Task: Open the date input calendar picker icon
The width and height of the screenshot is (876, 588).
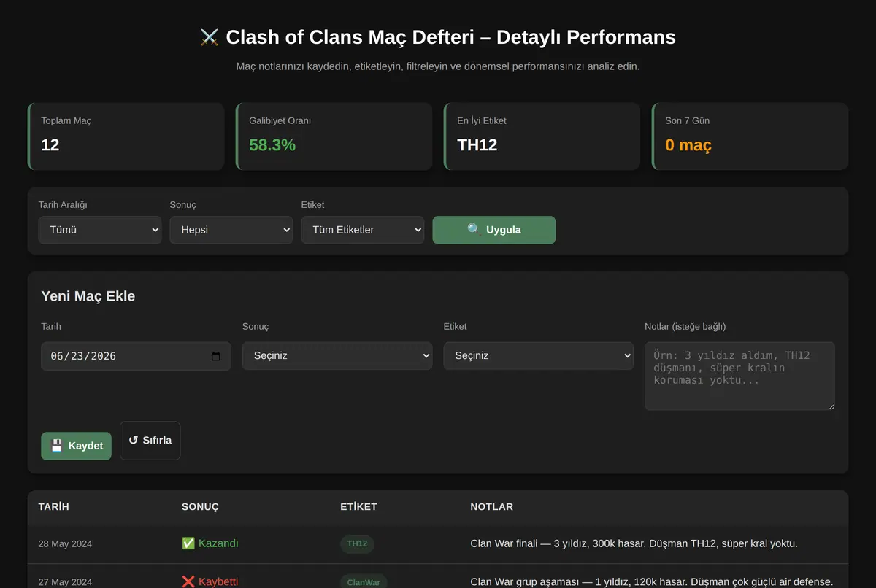Action: coord(215,357)
